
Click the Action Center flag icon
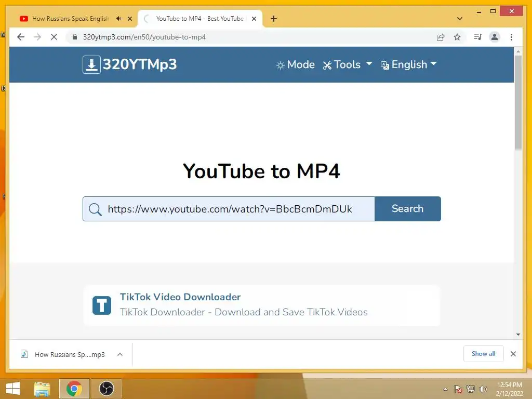pyautogui.click(x=458, y=389)
